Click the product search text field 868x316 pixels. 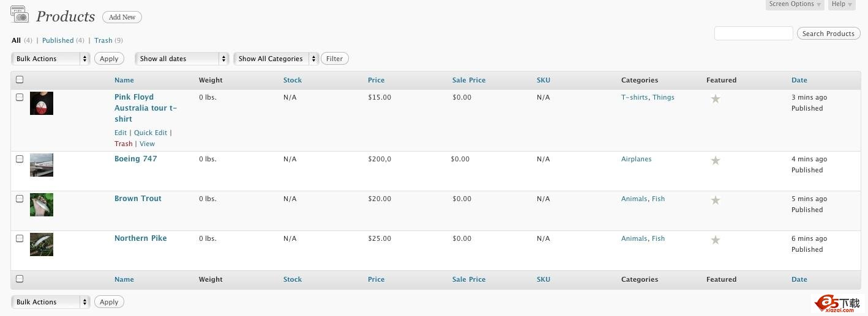point(754,34)
